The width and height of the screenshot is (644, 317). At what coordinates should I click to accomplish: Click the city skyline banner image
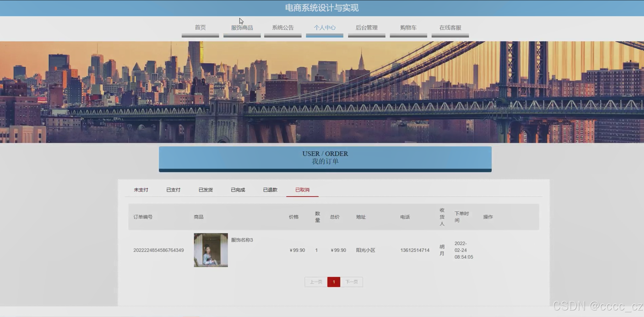point(322,92)
